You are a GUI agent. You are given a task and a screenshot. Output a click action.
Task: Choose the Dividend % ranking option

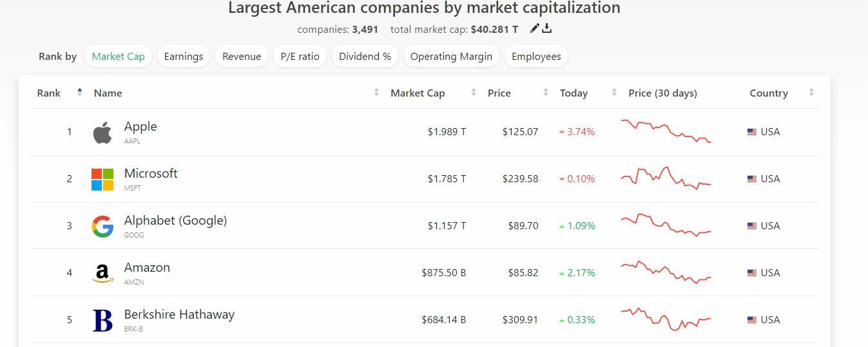point(365,57)
